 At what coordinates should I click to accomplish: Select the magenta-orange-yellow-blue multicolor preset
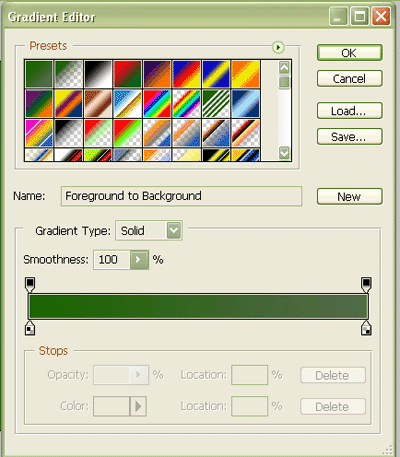click(39, 133)
